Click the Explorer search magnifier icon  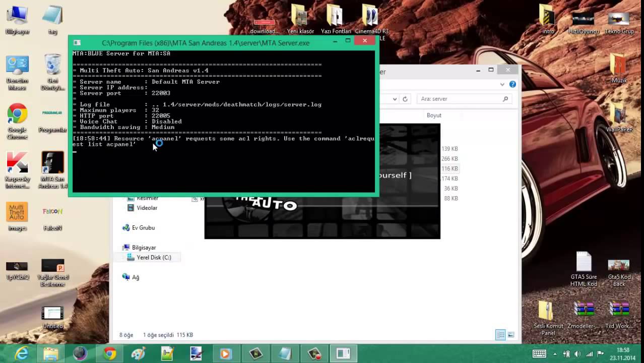coord(505,99)
